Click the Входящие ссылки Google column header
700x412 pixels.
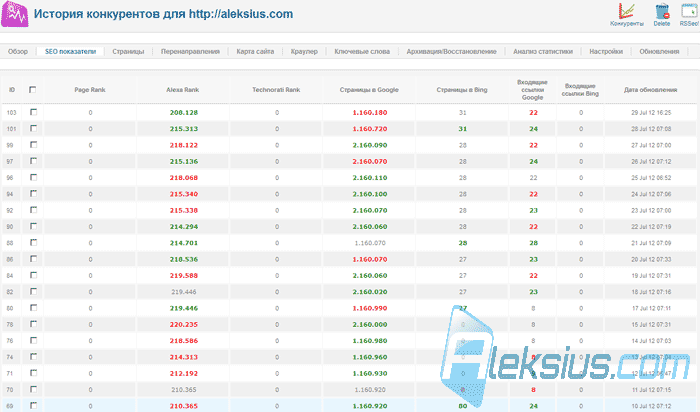(x=532, y=90)
